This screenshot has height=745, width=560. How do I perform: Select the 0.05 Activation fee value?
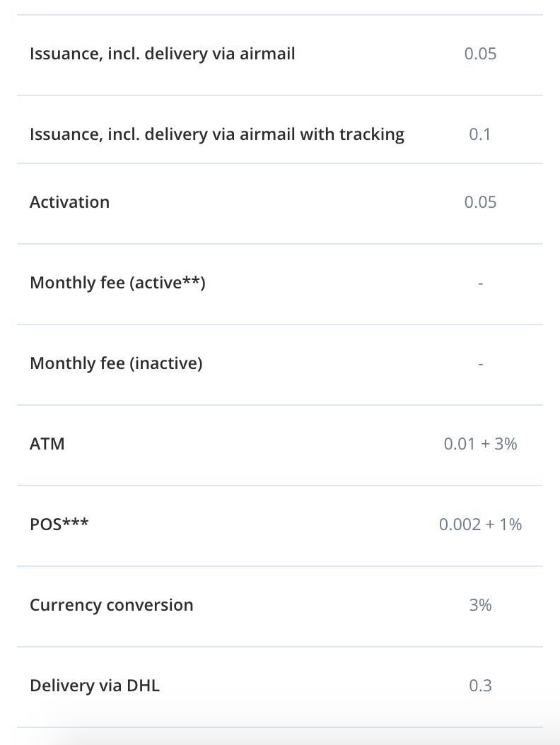pos(480,202)
